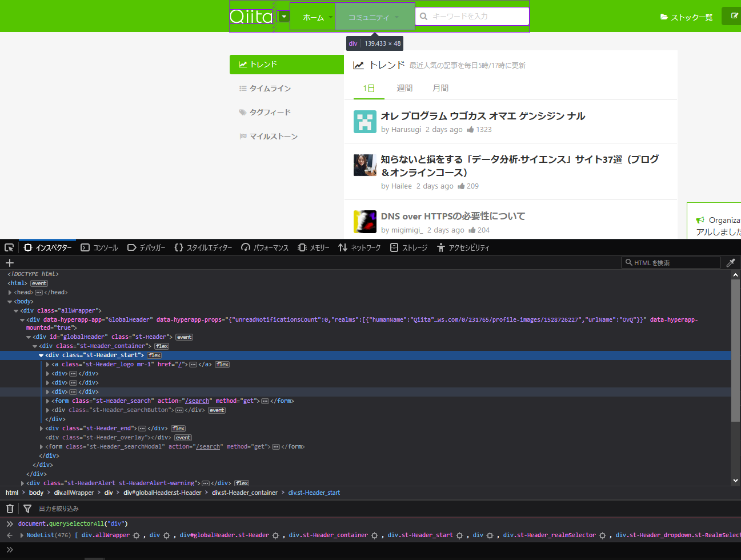Viewport: 741px width, 560px height.
Task: Clear the console output with trash icon
Action: click(9, 508)
